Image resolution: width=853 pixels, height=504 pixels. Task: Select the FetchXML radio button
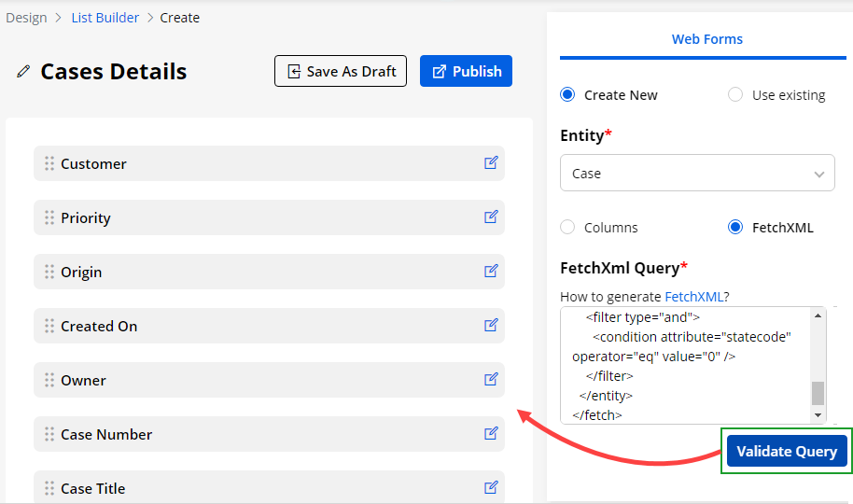tap(735, 227)
